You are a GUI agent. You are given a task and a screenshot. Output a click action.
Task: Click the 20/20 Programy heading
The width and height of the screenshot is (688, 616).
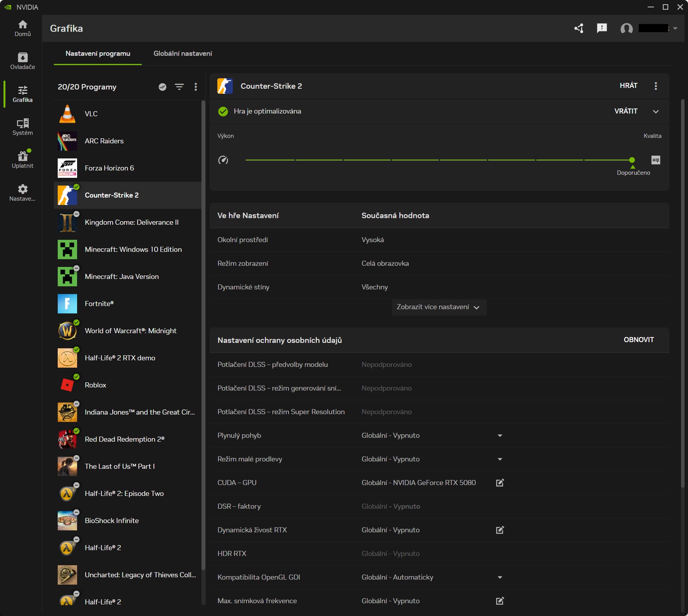click(87, 87)
